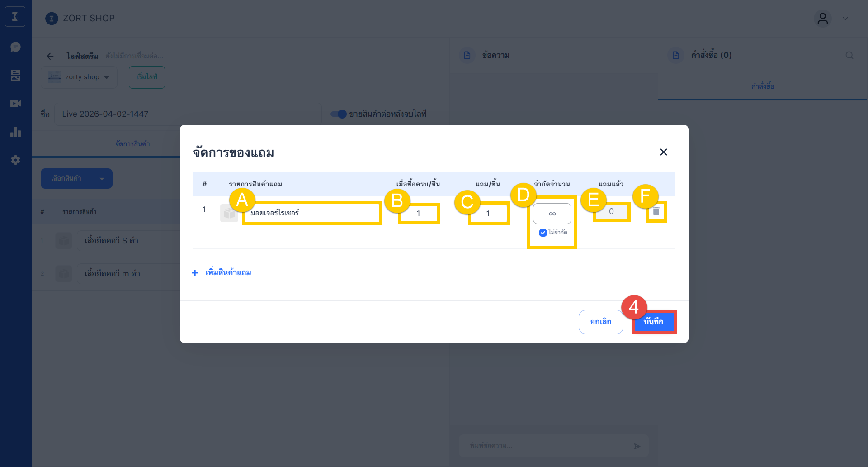This screenshot has width=868, height=467.
Task: Click the บันทึก save button
Action: (653, 322)
